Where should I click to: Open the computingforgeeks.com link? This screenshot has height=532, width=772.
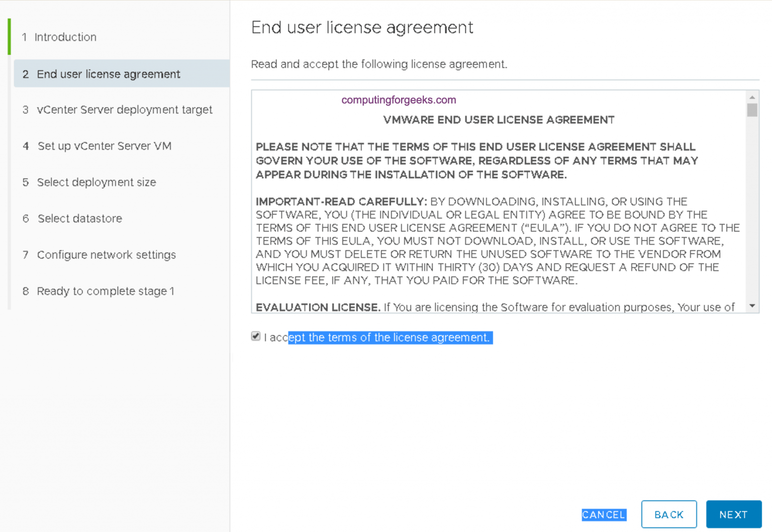tap(398, 99)
